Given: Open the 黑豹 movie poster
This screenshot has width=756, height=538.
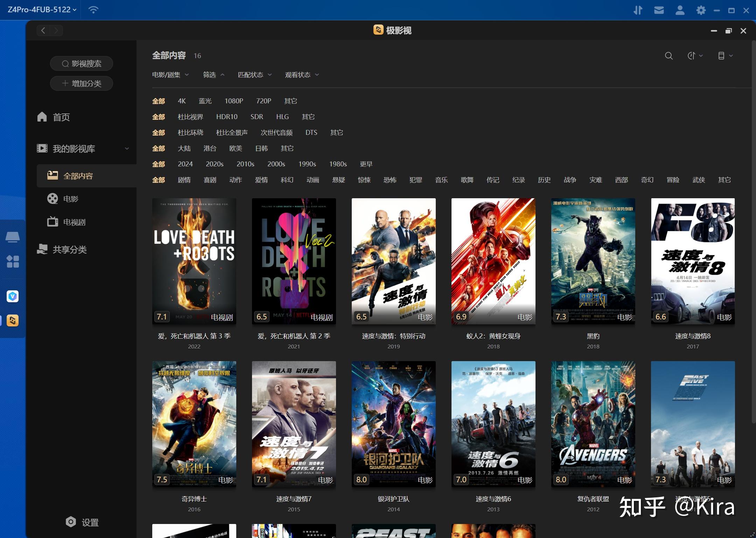Looking at the screenshot, I should tap(593, 261).
